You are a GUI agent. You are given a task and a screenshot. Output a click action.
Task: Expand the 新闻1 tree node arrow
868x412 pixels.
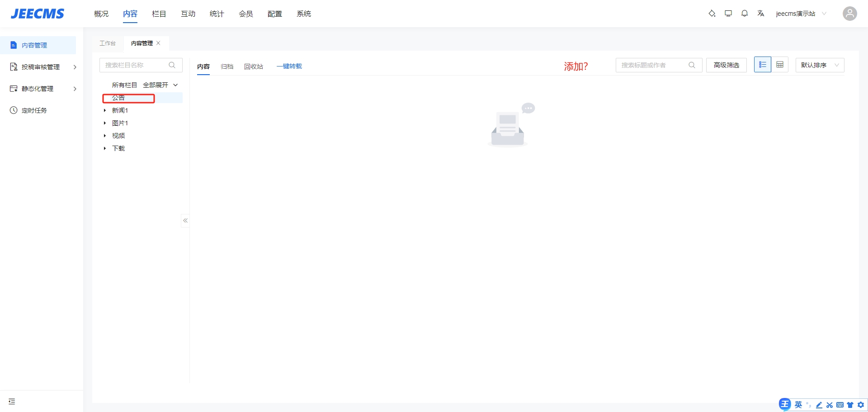pyautogui.click(x=105, y=110)
